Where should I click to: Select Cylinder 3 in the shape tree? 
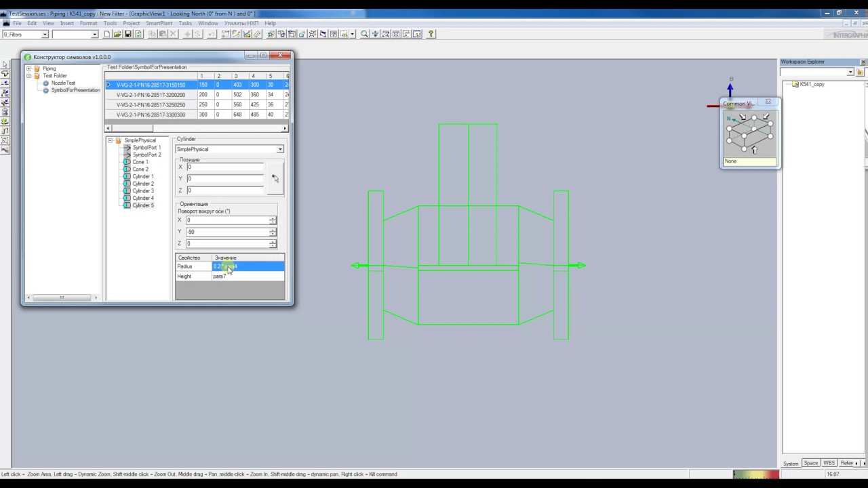click(143, 191)
